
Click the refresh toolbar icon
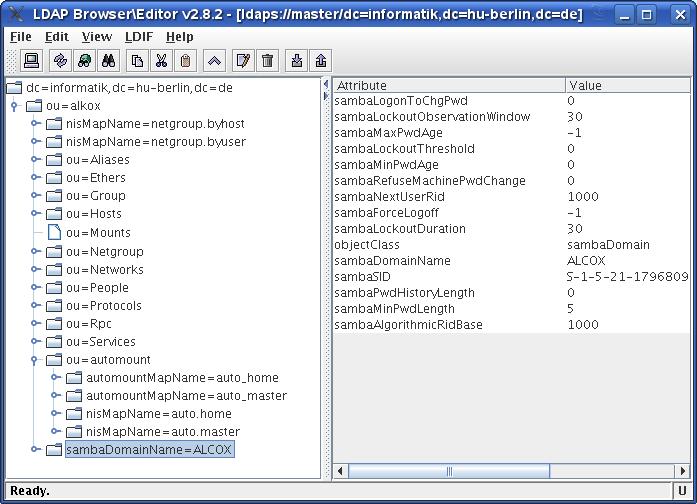[x=61, y=61]
